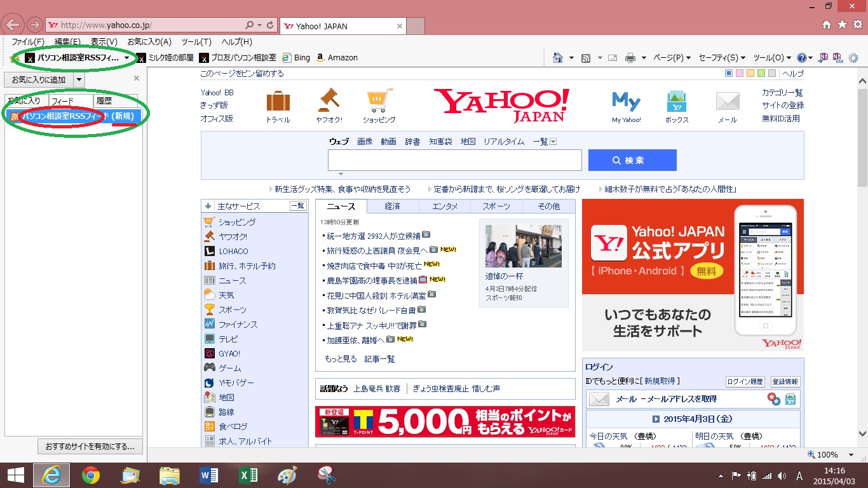Switch to the エンタメ news tab
This screenshot has height=488, width=868.
pos(445,207)
